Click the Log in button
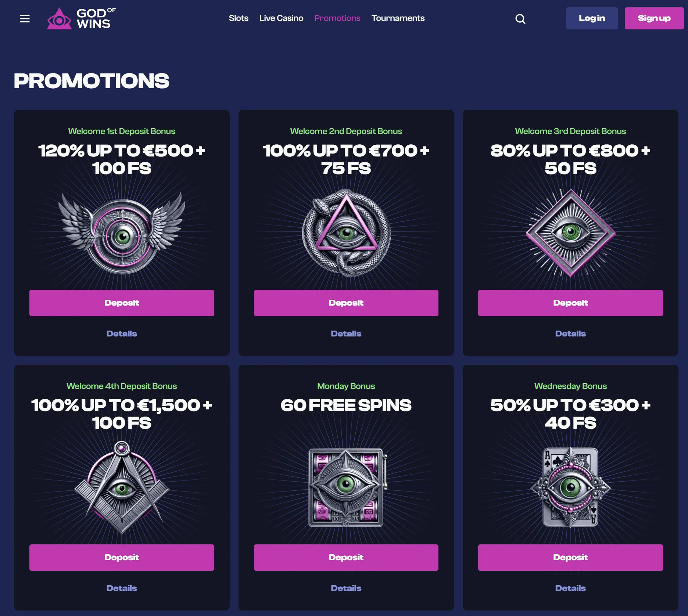 coord(592,18)
